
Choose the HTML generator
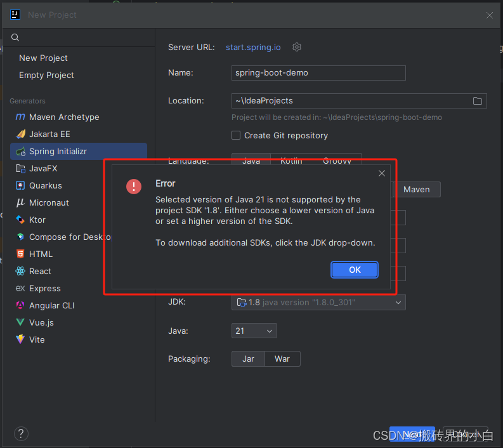tap(41, 254)
